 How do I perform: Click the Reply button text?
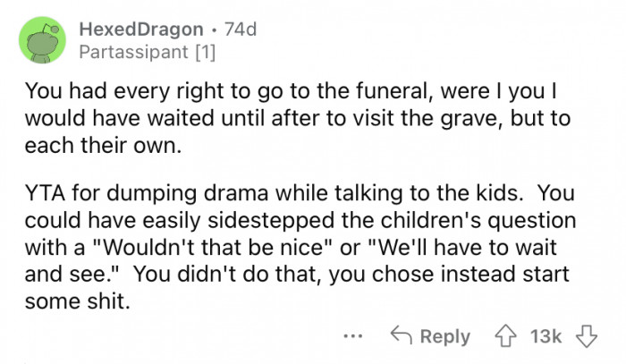point(444,336)
